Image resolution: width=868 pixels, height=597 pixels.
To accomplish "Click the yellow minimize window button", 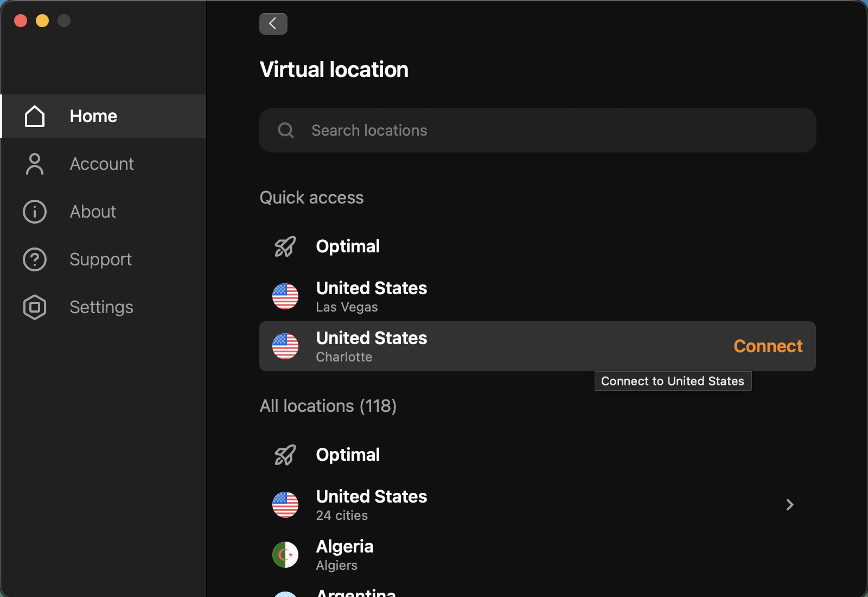I will click(42, 21).
